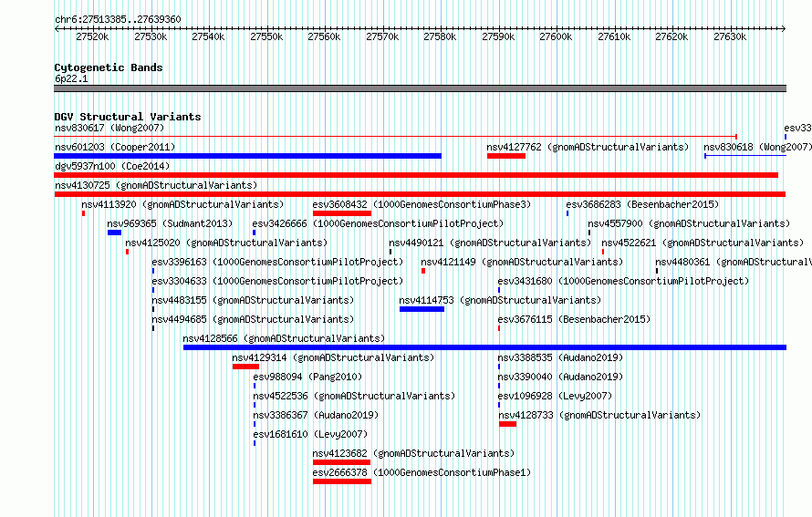Screen dimensions: 812x517
Task: Click esv988094 (Pang2010) label
Action: (x=307, y=377)
